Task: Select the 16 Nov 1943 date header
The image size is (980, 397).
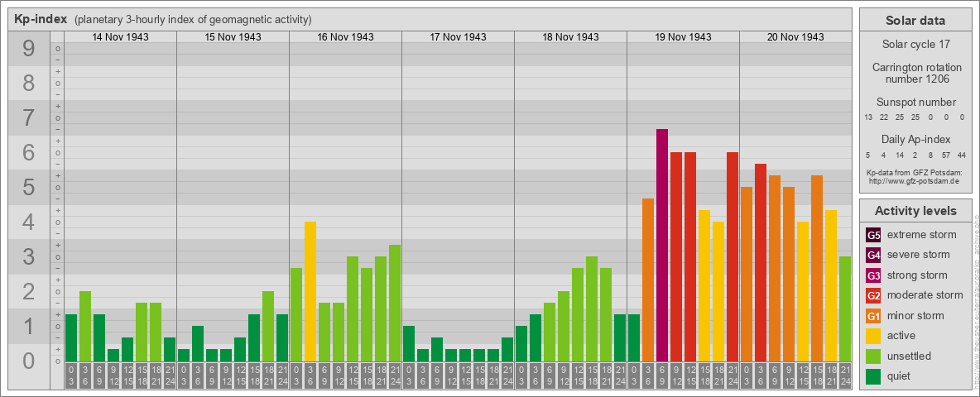Action: point(345,37)
